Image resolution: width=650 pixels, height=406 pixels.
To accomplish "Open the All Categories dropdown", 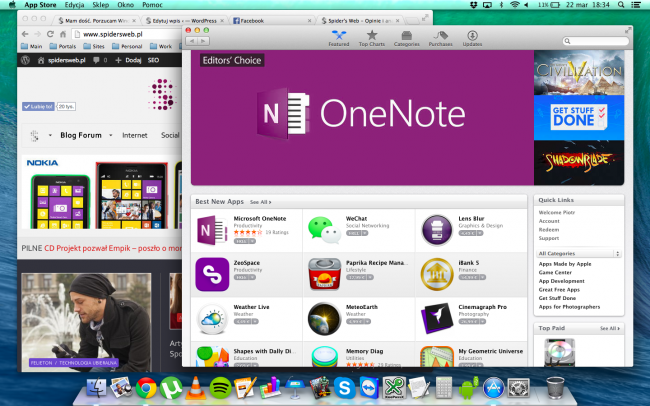I will click(579, 253).
